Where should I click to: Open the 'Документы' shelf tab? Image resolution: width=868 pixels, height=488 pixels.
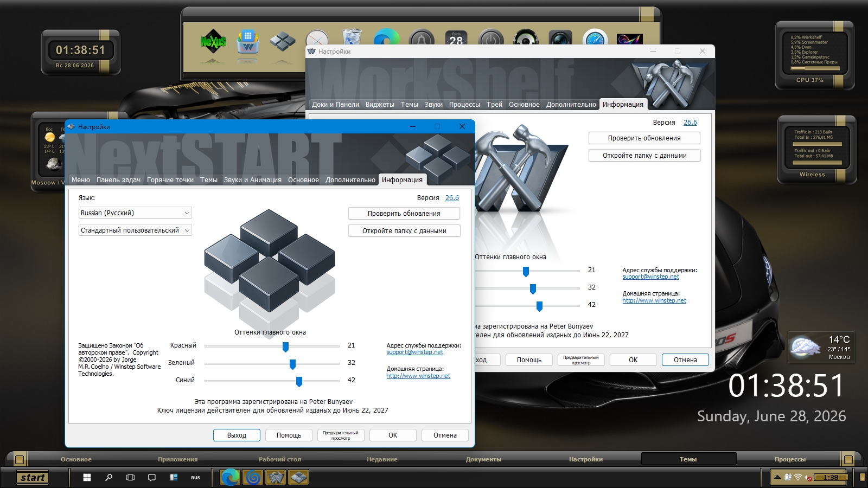point(484,459)
